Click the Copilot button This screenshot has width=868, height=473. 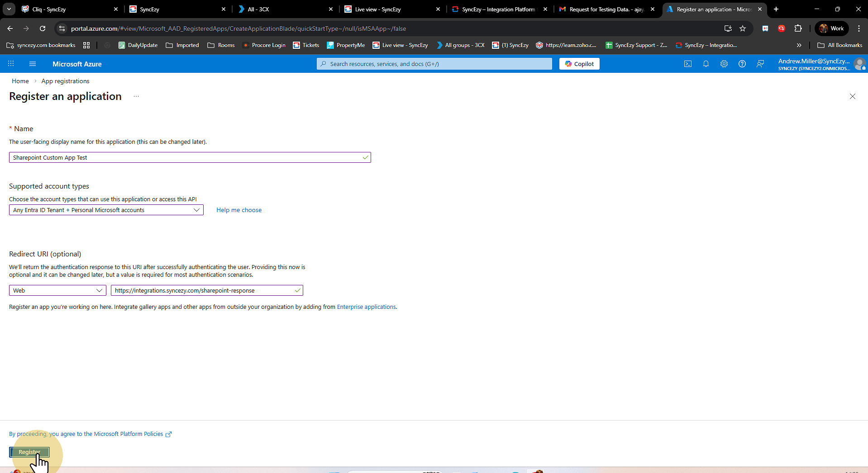click(579, 64)
